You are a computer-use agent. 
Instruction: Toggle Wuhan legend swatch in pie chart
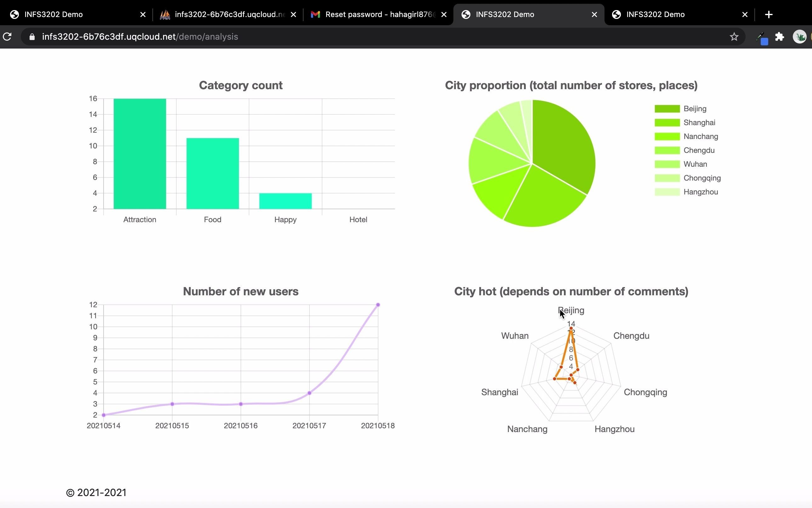667,164
